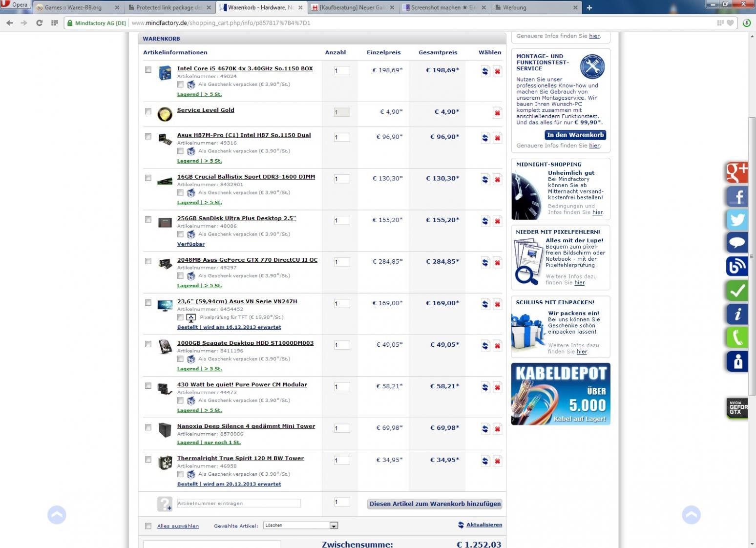Refresh quantity for Intel Core i5 4670K
Screen dimensions: 756x548
(x=485, y=71)
